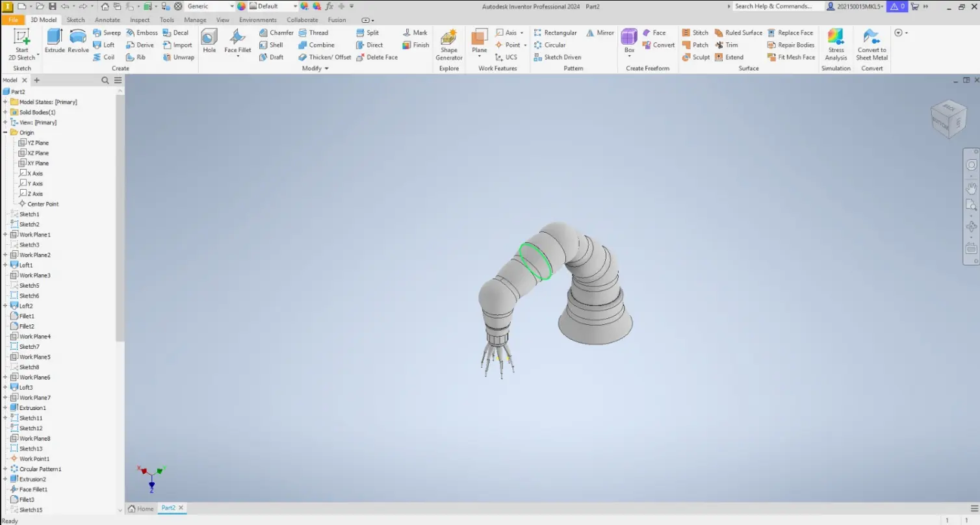Select the Shell modify tool
The width and height of the screenshot is (980, 525).
272,45
